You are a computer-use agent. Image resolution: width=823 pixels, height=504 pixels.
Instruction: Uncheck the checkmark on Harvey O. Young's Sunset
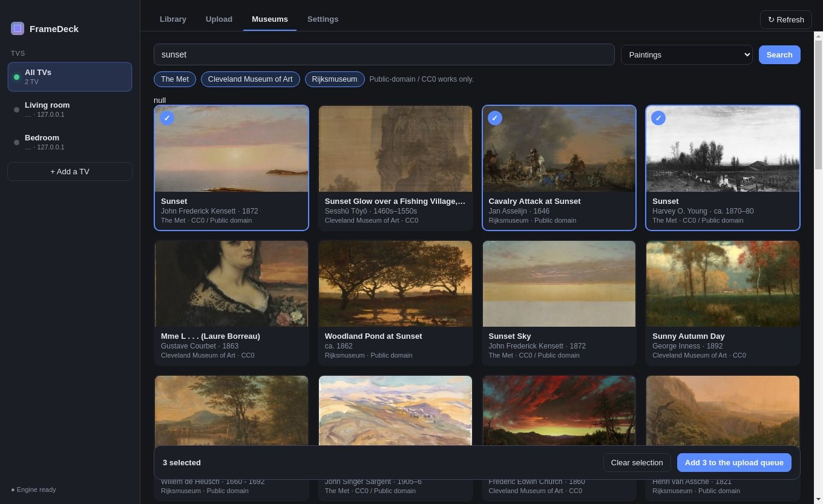pos(658,118)
